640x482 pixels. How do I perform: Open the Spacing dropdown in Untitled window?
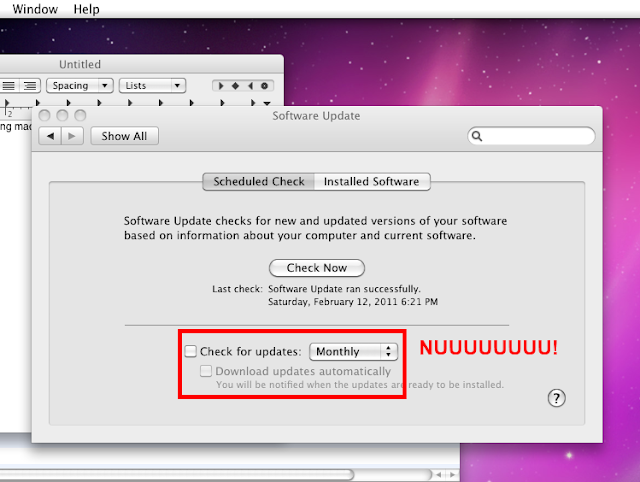pos(80,86)
